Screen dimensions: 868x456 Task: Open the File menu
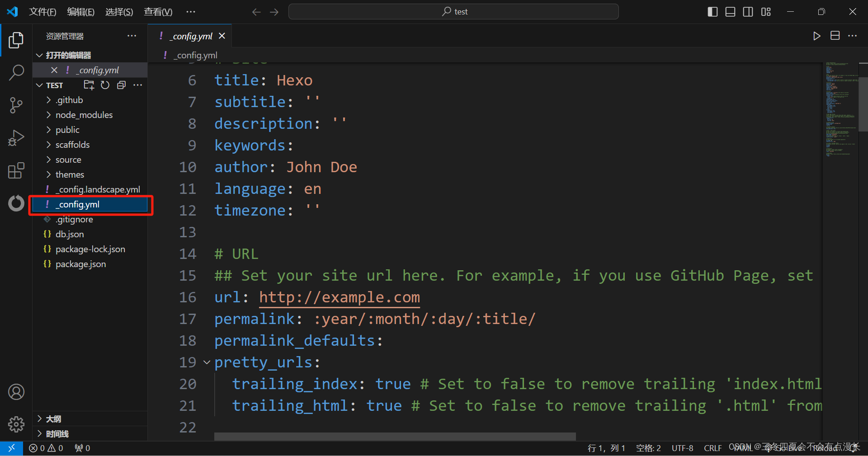(42, 12)
